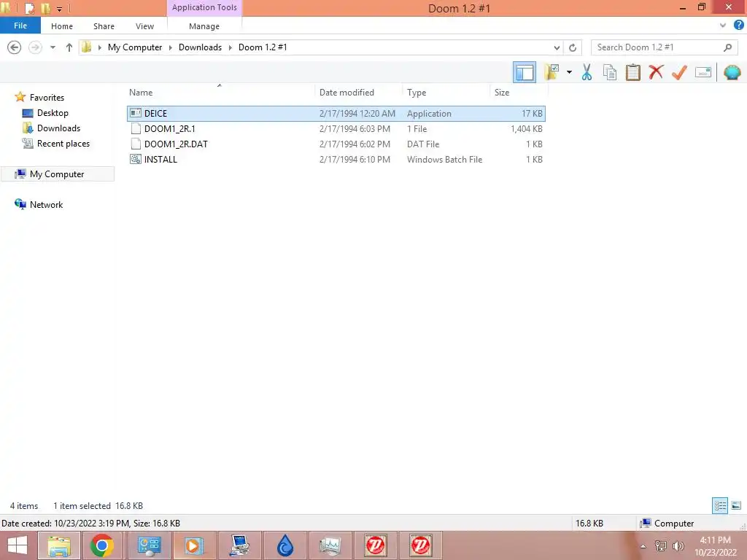Click My Computer in the address path
This screenshot has width=747, height=560.
click(135, 47)
